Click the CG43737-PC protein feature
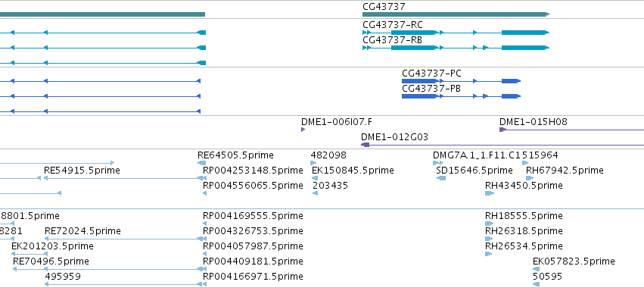This screenshot has width=644, height=288. click(x=461, y=81)
